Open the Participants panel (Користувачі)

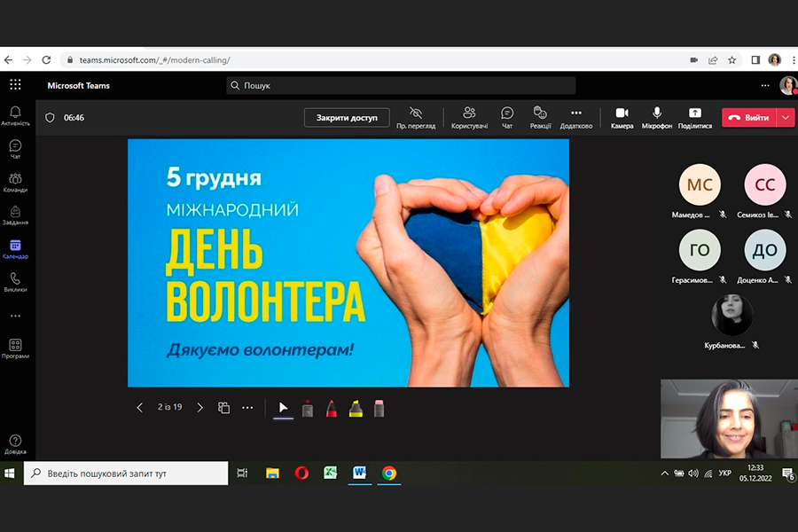pyautogui.click(x=469, y=117)
